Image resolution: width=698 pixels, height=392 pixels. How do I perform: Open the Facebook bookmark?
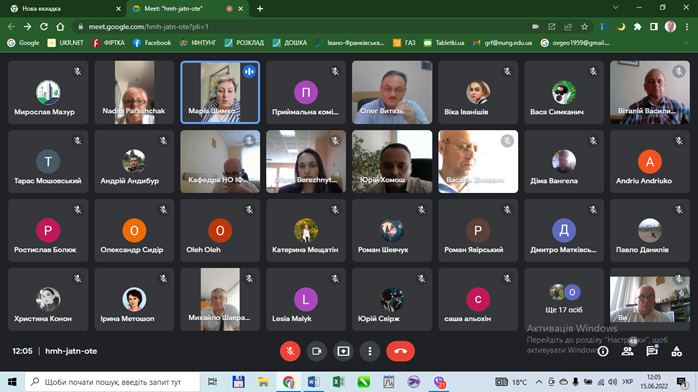coord(152,43)
